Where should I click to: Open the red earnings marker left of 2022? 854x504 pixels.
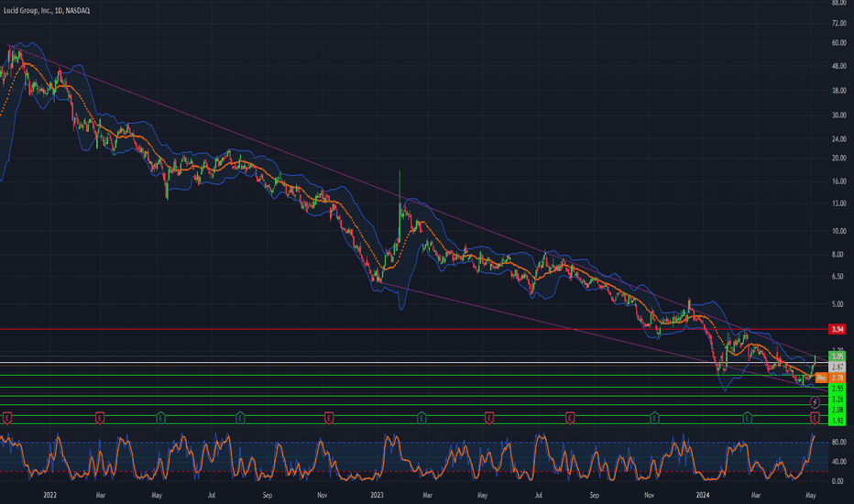[x=7, y=418]
